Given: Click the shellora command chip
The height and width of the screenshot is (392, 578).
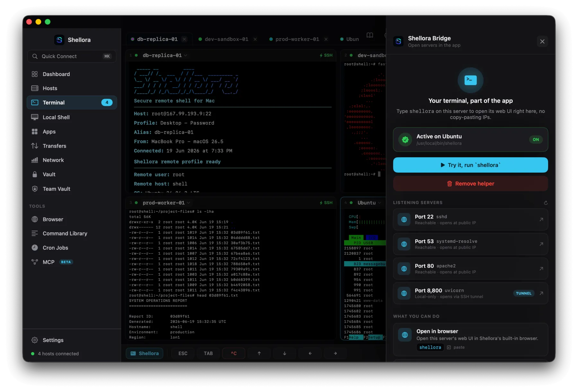Looking at the screenshot, I should point(430,347).
